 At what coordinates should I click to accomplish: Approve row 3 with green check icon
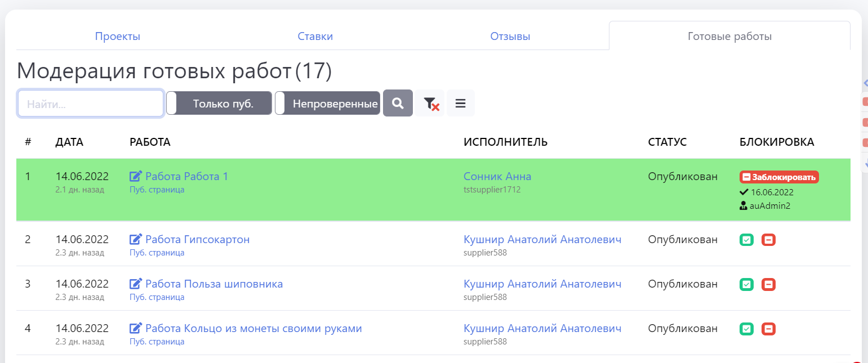[746, 284]
